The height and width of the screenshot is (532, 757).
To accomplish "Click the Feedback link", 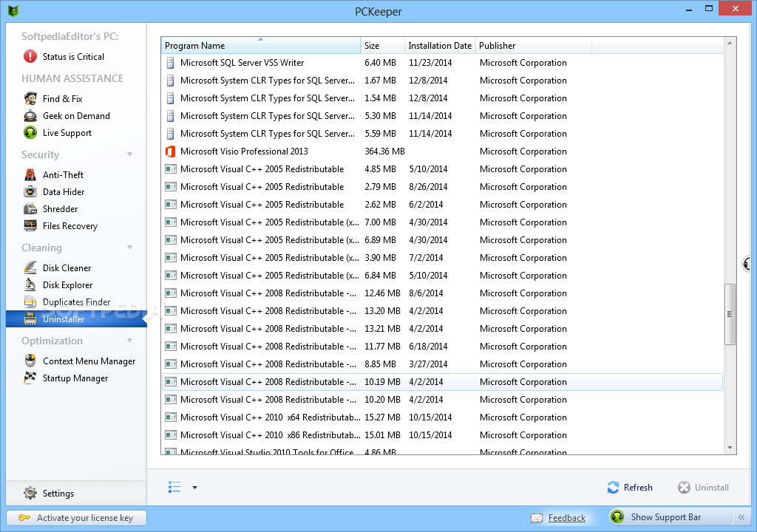I will coord(567,518).
